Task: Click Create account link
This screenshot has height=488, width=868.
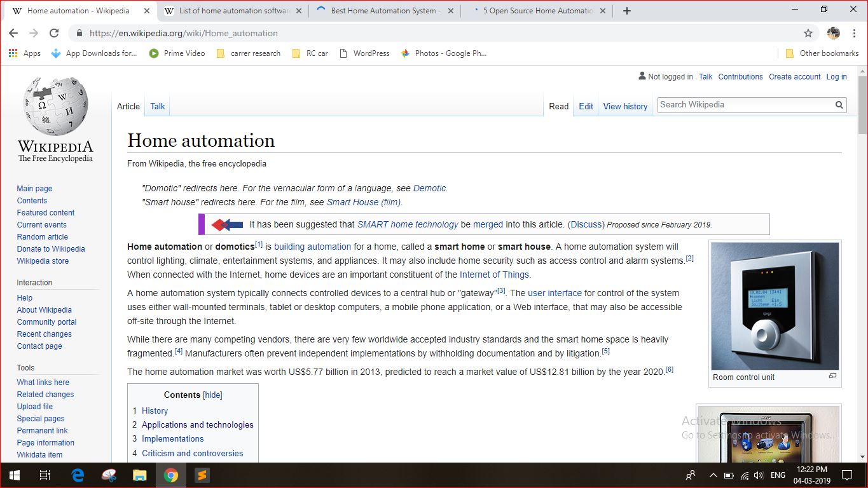Action: tap(794, 76)
